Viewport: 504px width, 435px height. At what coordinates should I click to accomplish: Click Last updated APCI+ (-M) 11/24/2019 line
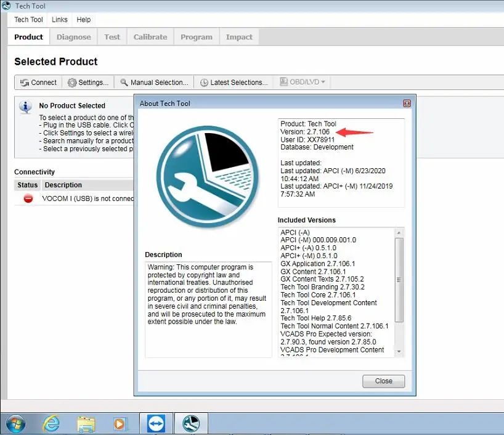[x=336, y=190]
